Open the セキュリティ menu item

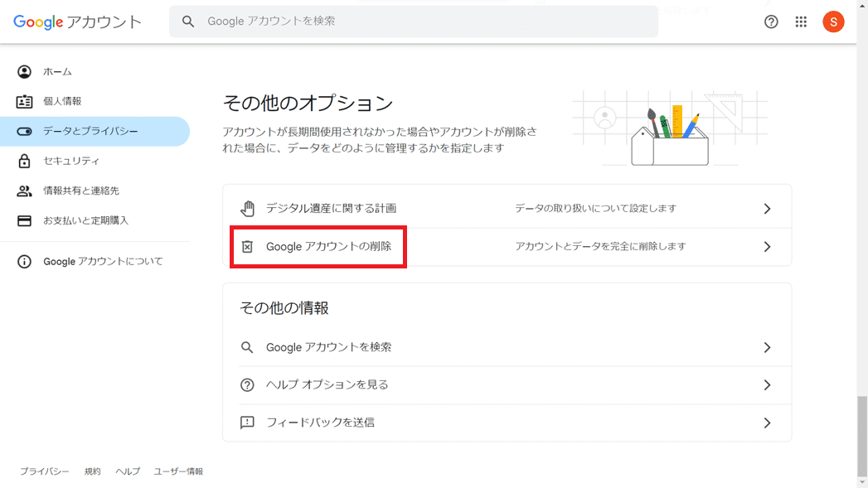[x=95, y=161]
